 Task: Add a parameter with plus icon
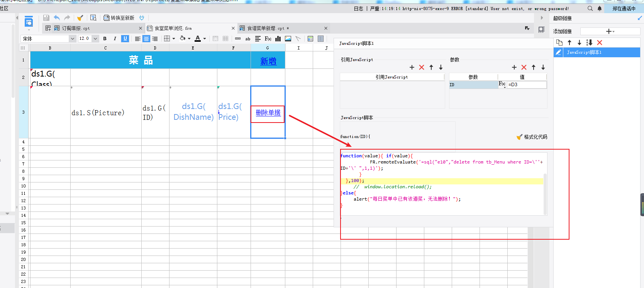[x=514, y=67]
